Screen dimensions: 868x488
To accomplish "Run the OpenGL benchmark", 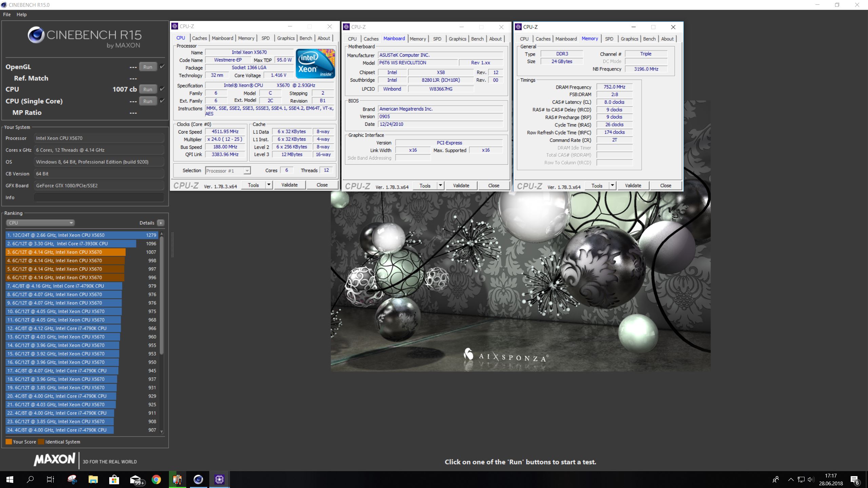I will pyautogui.click(x=148, y=67).
